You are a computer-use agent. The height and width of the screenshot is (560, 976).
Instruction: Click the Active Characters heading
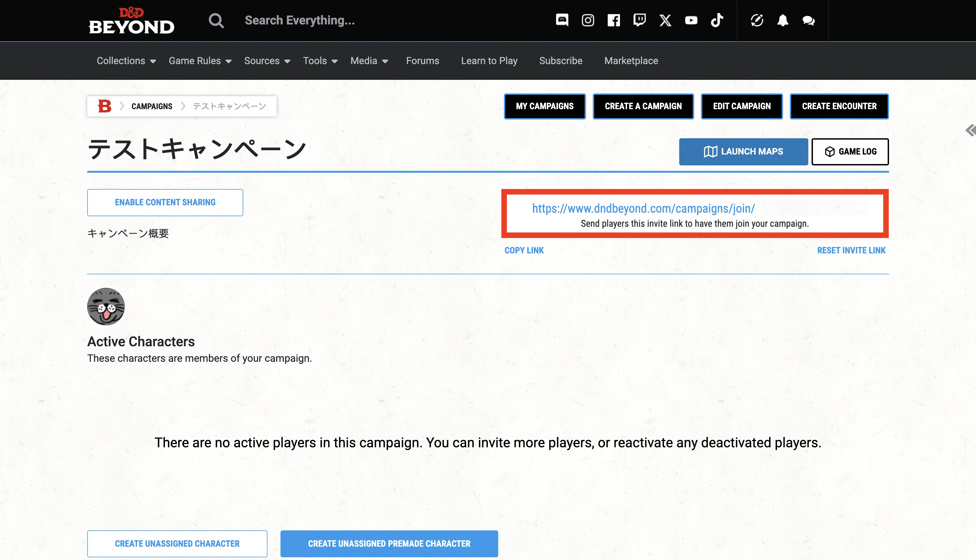[x=141, y=342]
